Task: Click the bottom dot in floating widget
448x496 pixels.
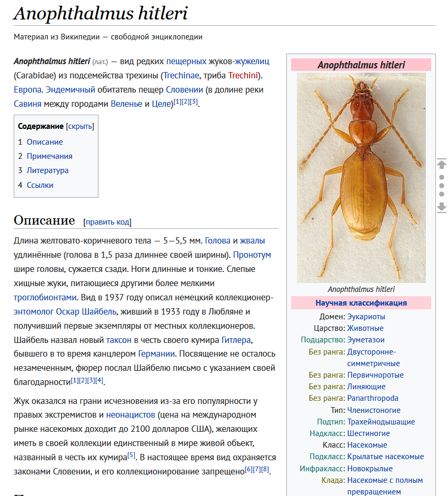Action: click(x=442, y=194)
